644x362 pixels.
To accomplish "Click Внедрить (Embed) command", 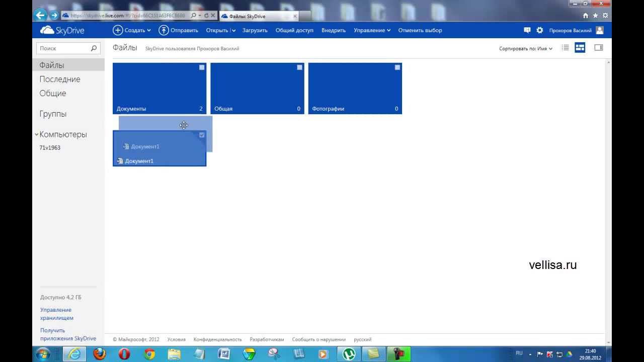I will 334,30.
